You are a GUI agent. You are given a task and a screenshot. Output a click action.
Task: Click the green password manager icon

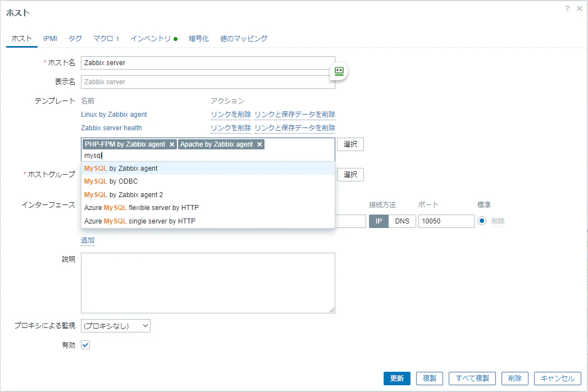pos(339,71)
